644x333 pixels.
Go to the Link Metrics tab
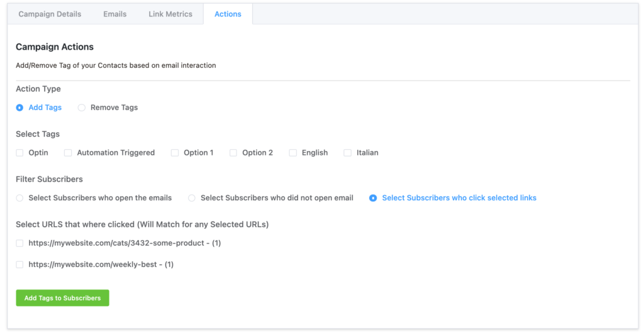170,14
